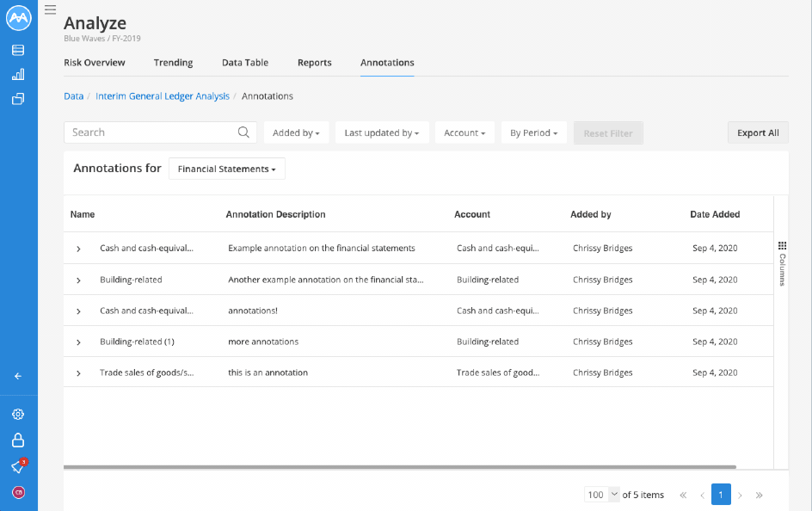812x511 pixels.
Task: Open the user avatar at bottom left
Action: click(17, 492)
